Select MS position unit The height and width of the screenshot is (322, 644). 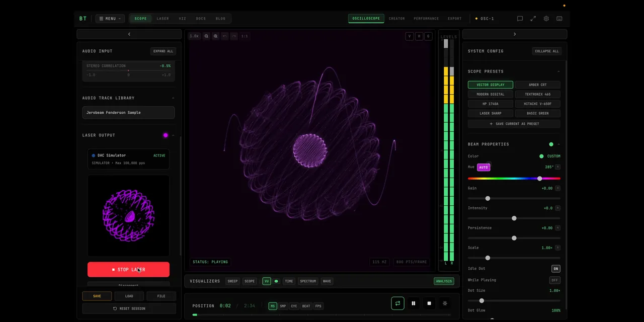(273, 306)
